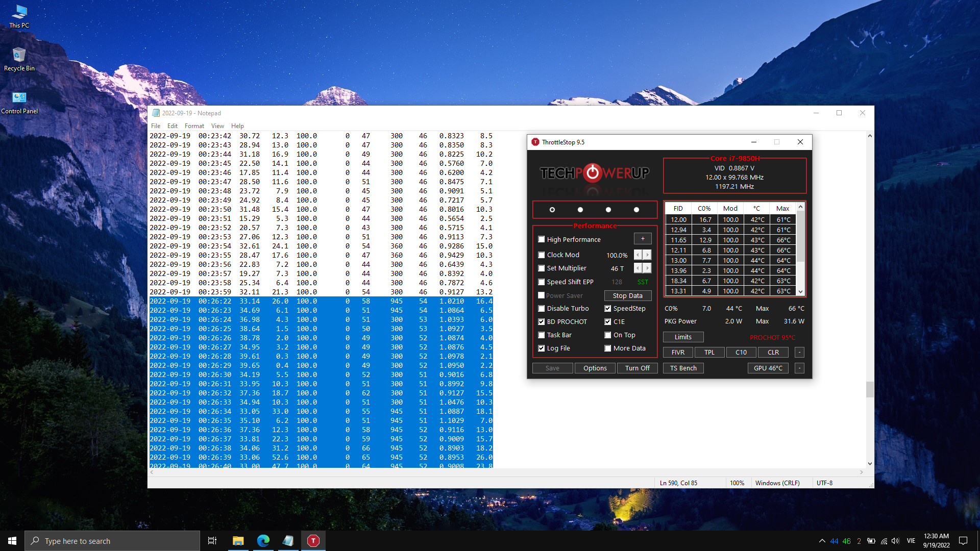Image resolution: width=980 pixels, height=551 pixels.
Task: Select the first ThrottleStop profile radio button
Action: 552,210
